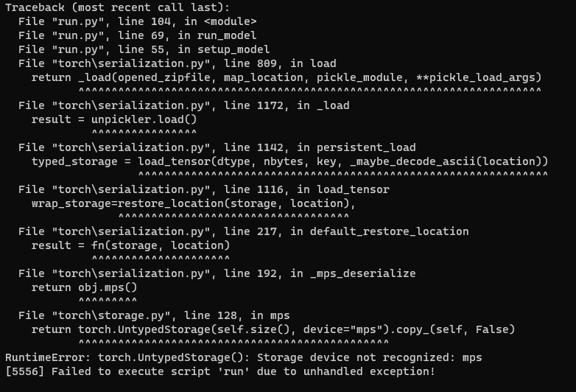Click the serialization.py line 1172 _load frame

[x=183, y=105]
